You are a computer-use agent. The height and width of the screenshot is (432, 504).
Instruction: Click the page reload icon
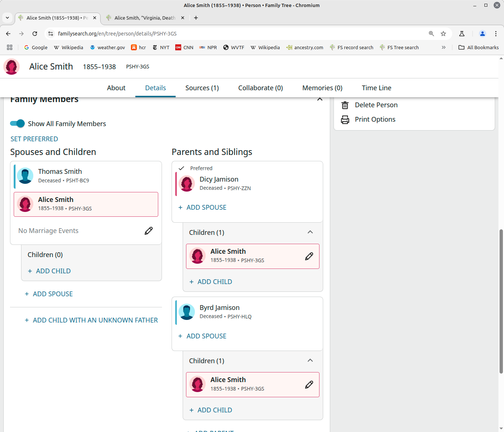35,33
